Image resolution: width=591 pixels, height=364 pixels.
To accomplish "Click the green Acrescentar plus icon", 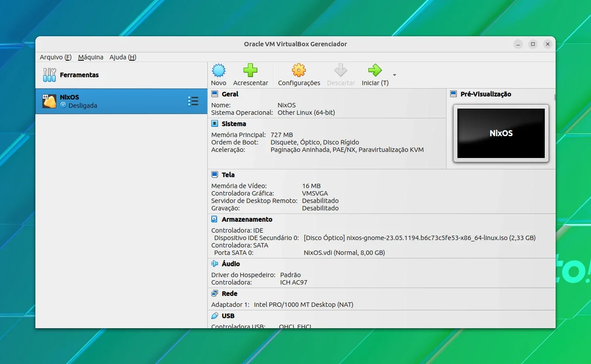I will pyautogui.click(x=250, y=70).
